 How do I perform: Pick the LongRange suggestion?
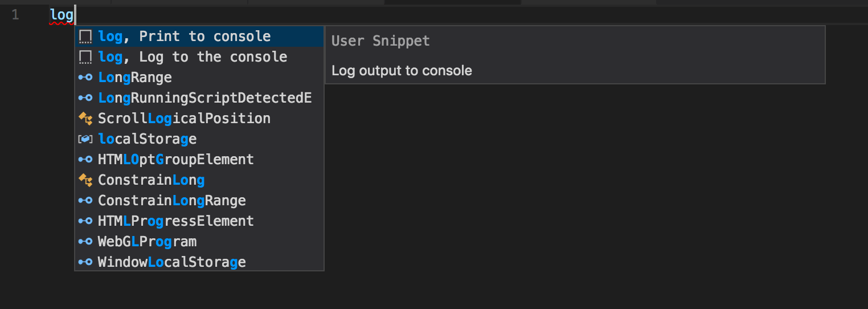tap(135, 78)
